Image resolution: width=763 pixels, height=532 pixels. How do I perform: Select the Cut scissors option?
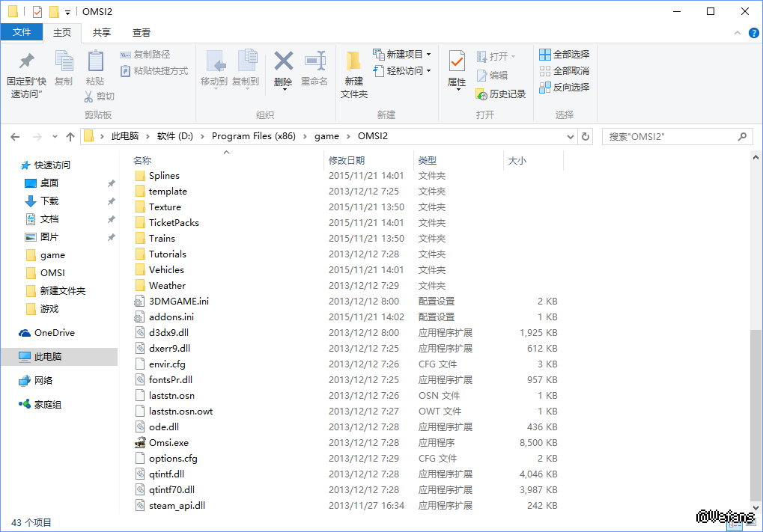tap(100, 97)
